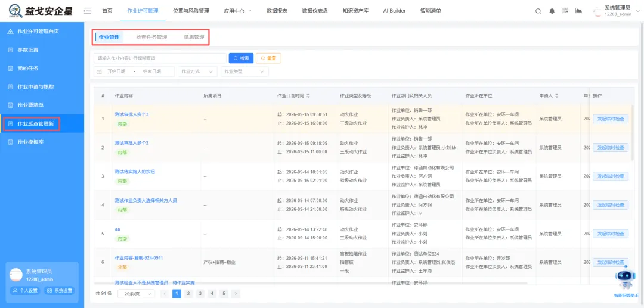This screenshot has width=644, height=308.
Task: Open the QR code icon in header
Action: pyautogui.click(x=565, y=11)
